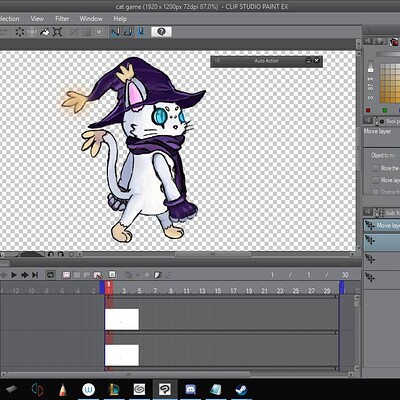
Task: Click the Scale/Rotate transform icon
Action: coord(57,32)
